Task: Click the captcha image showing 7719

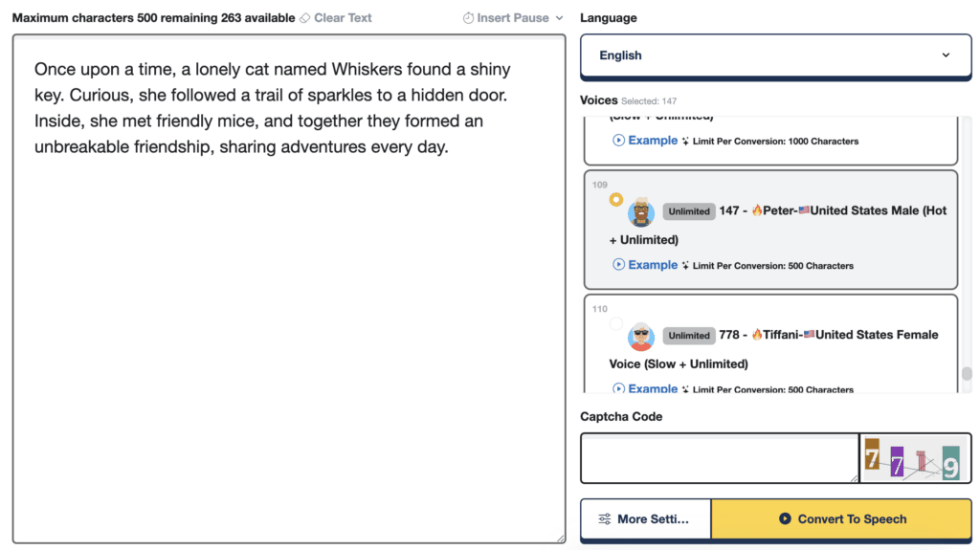Action: click(x=915, y=458)
